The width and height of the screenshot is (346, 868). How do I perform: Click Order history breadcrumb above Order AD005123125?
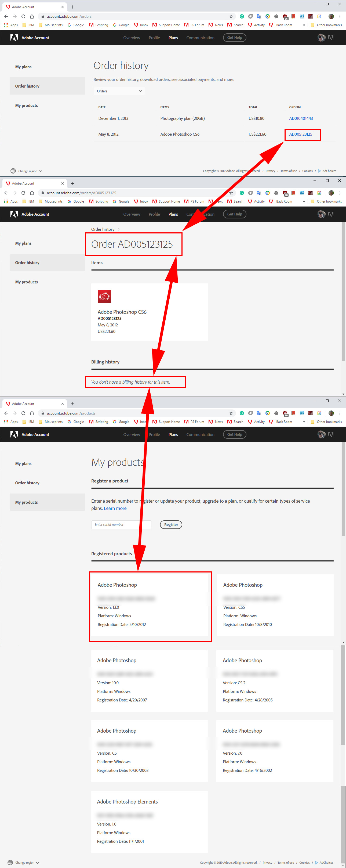[103, 229]
